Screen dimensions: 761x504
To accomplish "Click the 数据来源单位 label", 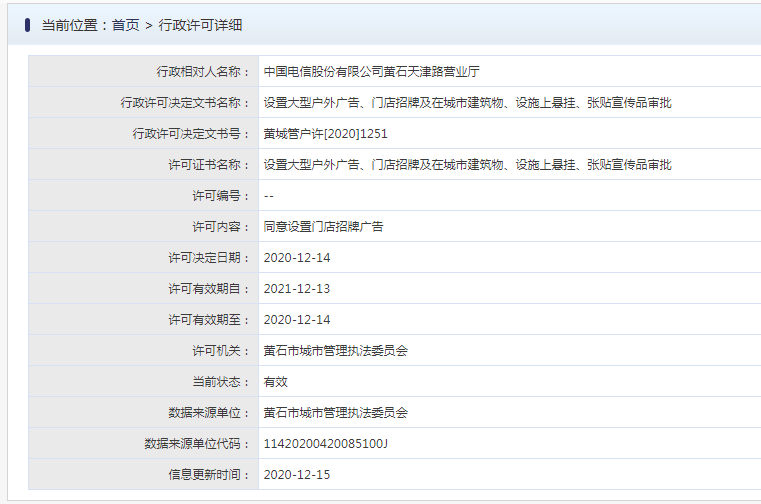I will click(209, 413).
